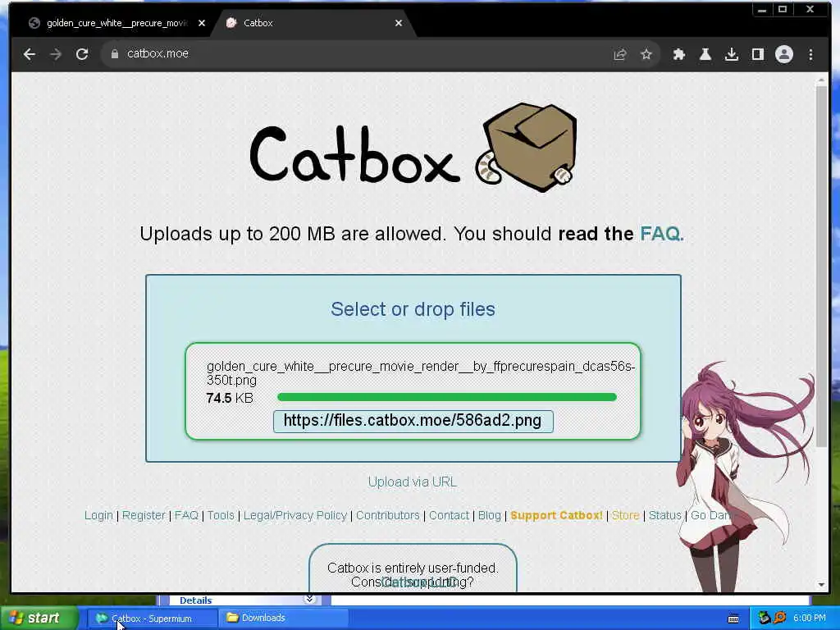
Task: Select the Catbox tab
Action: point(313,23)
